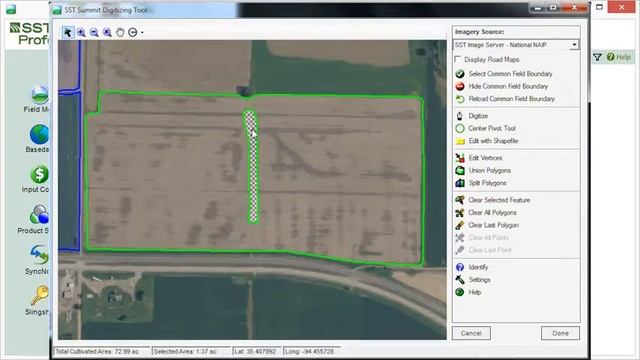Click the Hide Common Field Boundary icon
Viewport: 640px width, 360px height.
point(460,87)
